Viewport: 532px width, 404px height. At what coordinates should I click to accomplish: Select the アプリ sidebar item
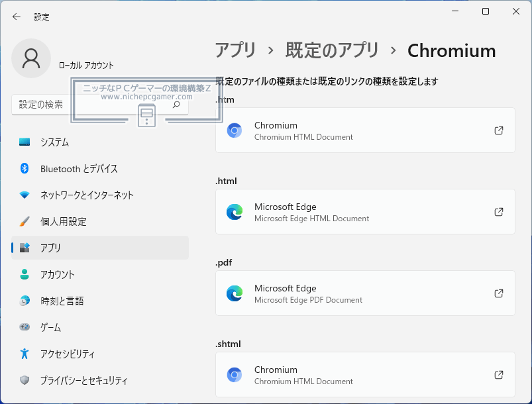(x=100, y=248)
